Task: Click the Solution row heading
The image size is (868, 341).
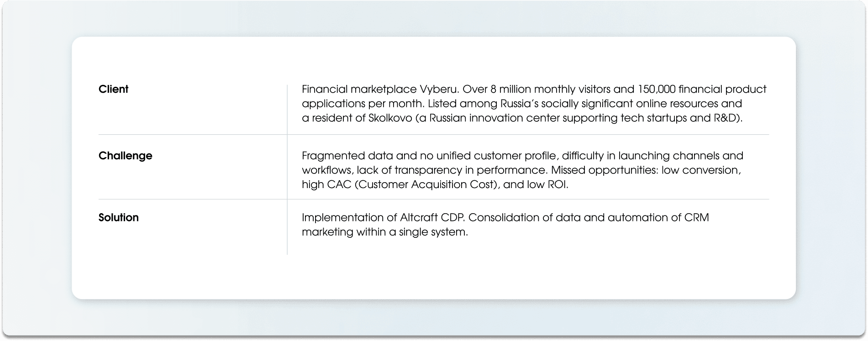Action: [118, 217]
